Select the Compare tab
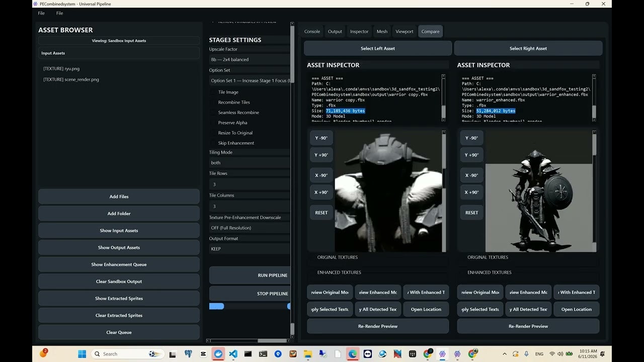Image resolution: width=644 pixels, height=362 pixels. pyautogui.click(x=430, y=31)
